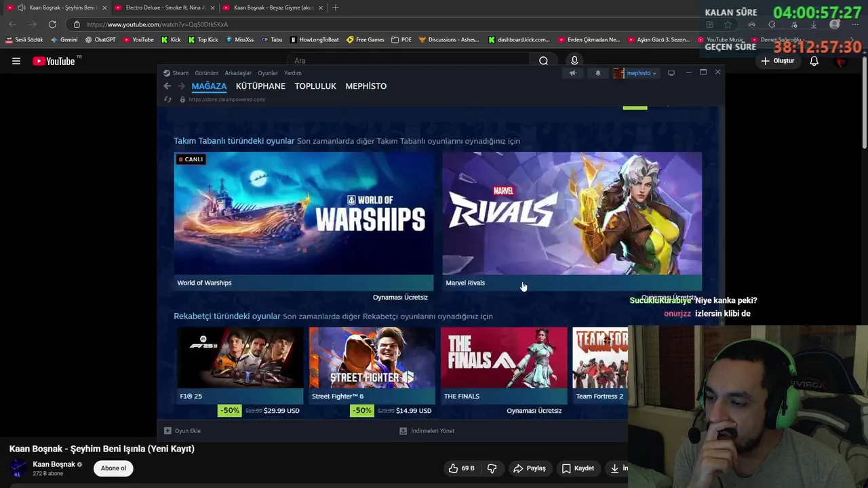Open the F1 25 game thumbnail
This screenshot has height=488, width=868.
tap(240, 357)
